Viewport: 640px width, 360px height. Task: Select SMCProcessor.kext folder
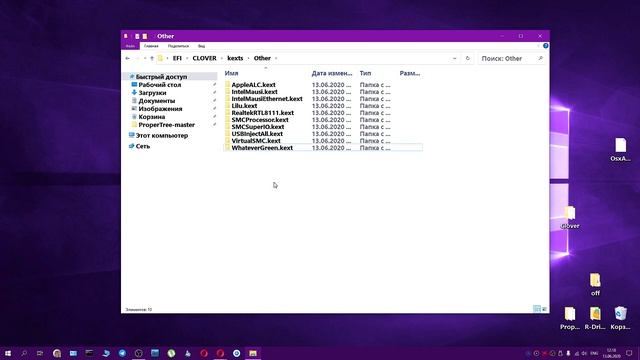point(260,120)
